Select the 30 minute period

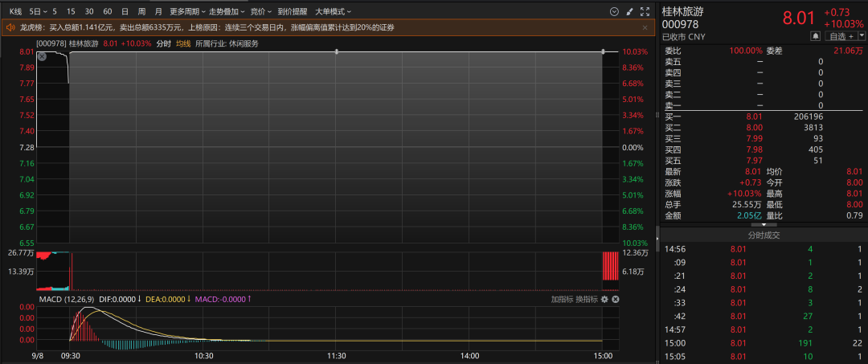tap(89, 11)
